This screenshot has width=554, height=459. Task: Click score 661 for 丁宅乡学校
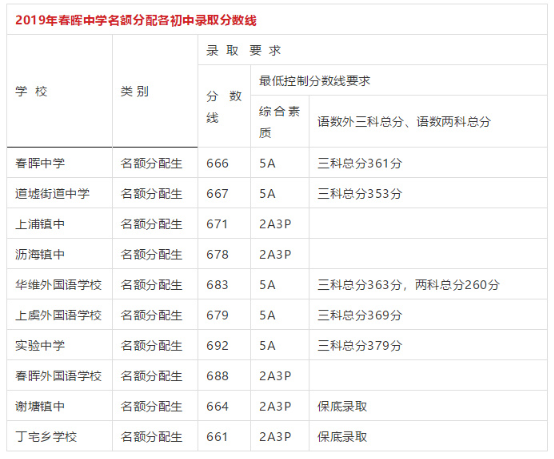coord(217,437)
